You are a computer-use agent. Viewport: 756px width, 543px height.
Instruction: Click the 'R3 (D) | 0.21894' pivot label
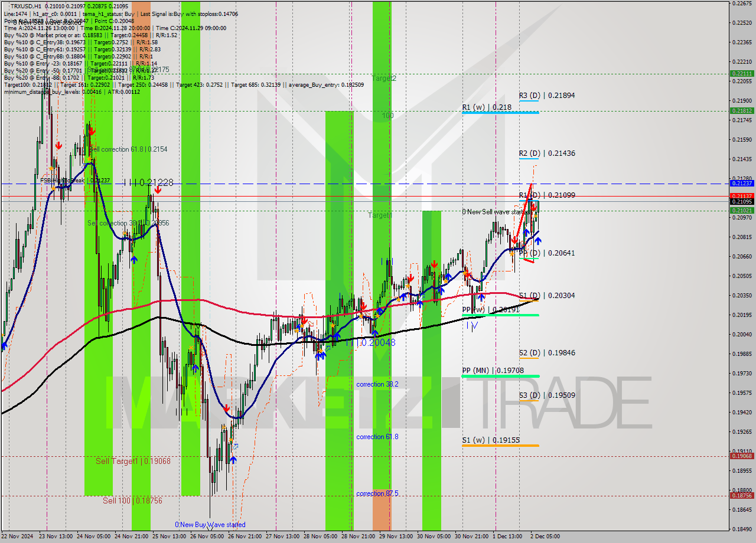tap(547, 95)
